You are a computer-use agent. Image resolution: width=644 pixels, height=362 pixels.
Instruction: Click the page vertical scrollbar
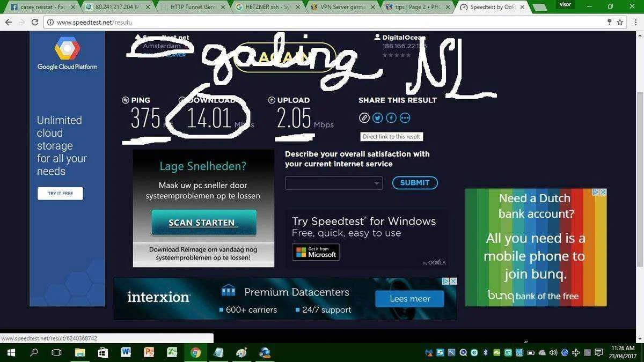click(639, 180)
